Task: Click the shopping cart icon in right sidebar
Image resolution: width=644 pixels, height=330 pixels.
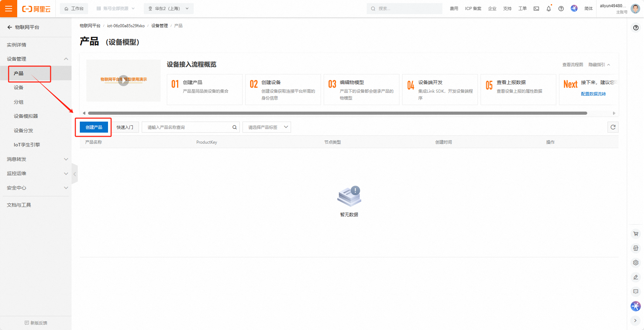Action: (x=636, y=234)
